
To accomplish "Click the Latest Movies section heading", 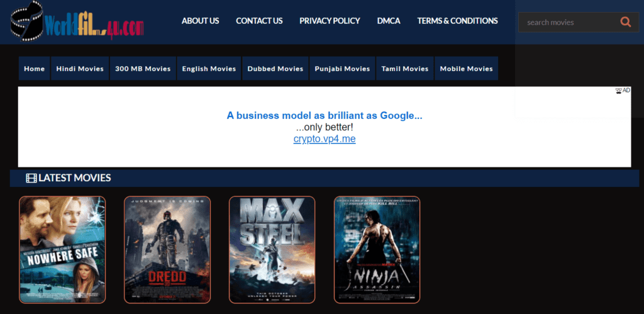I will point(74,178).
